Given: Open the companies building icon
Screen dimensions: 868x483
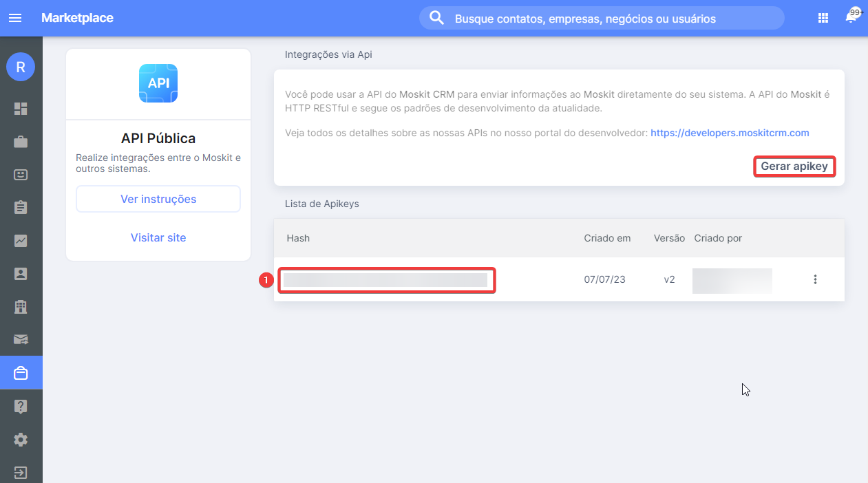Looking at the screenshot, I should click(21, 307).
